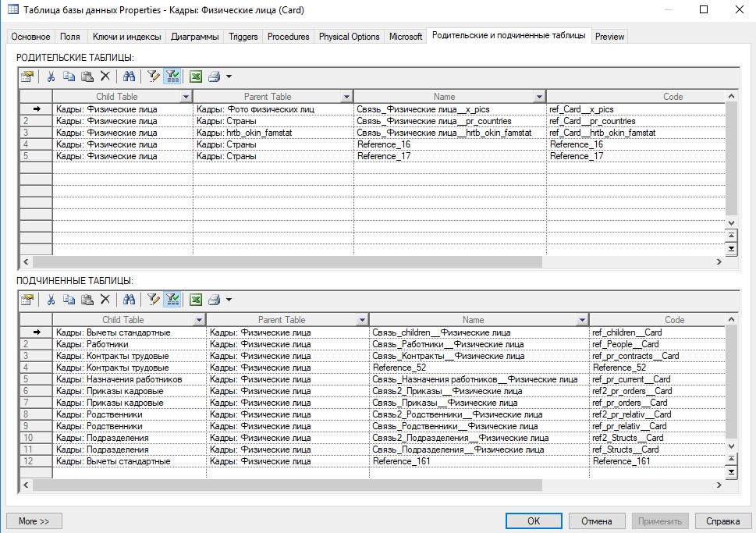
Task: Select the cell 'Связь_children__Физические лица'
Action: coord(479,332)
